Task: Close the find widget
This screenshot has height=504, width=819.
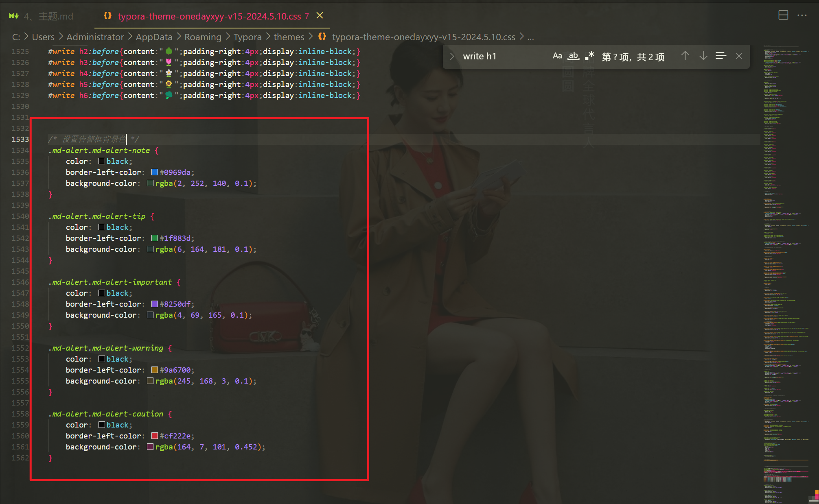Action: click(x=739, y=56)
